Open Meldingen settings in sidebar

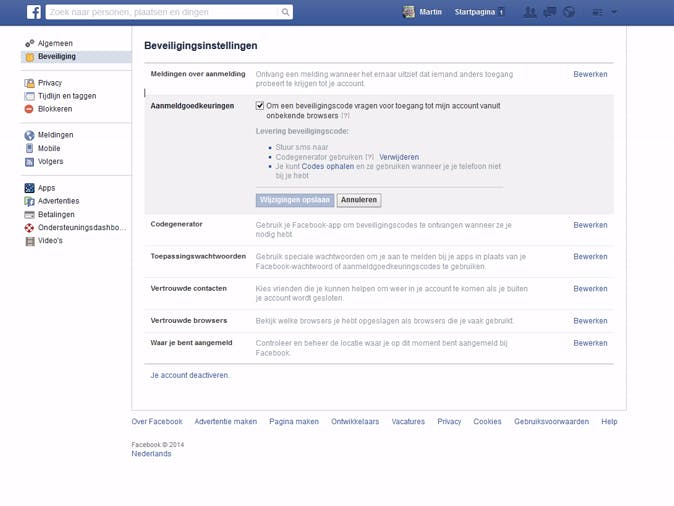tap(55, 135)
